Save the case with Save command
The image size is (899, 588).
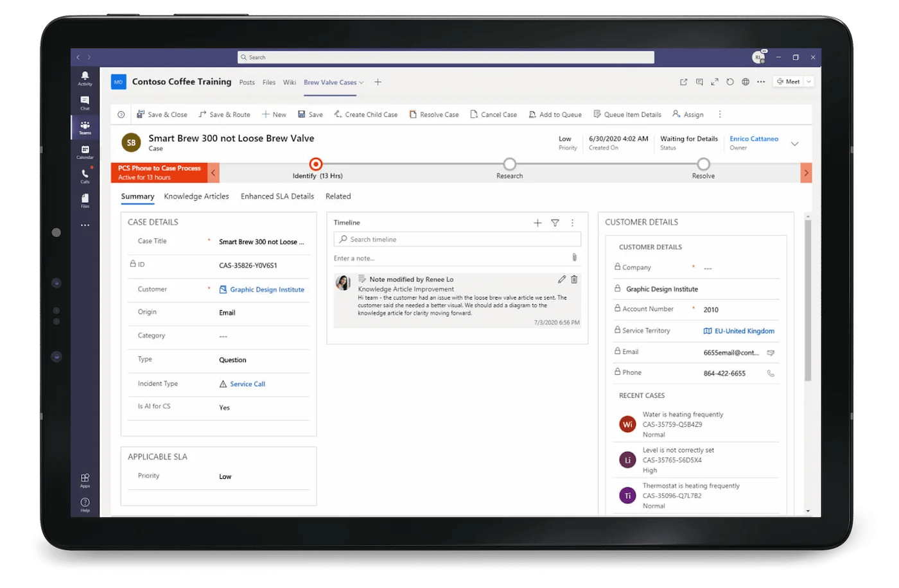pos(310,114)
